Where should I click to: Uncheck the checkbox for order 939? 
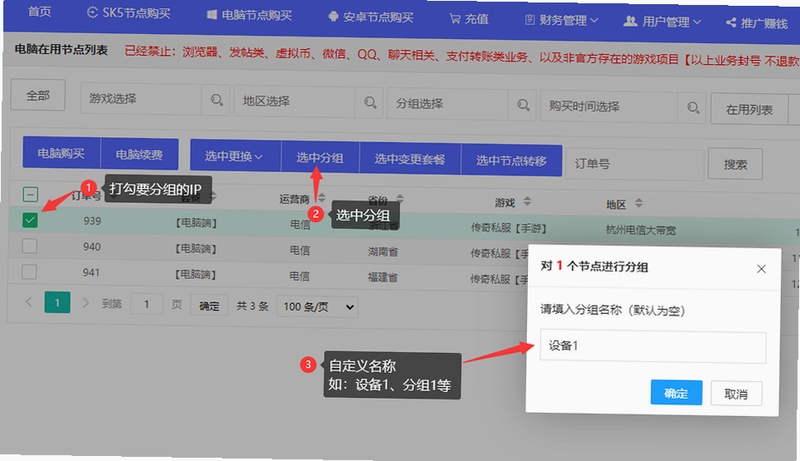30,220
